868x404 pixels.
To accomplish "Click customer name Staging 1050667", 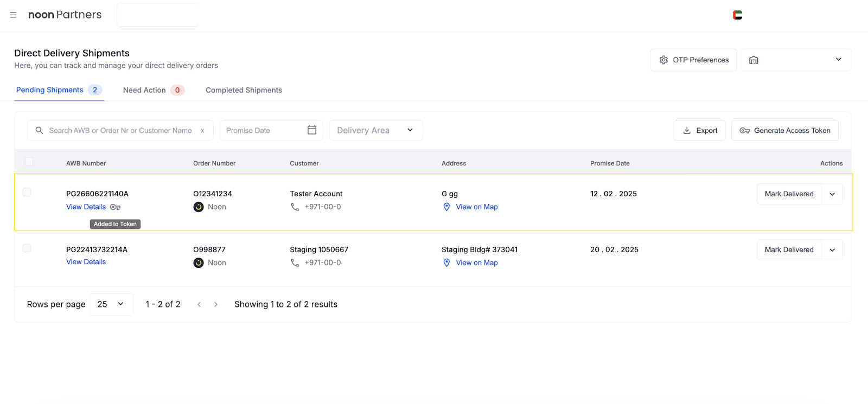I will (x=319, y=250).
